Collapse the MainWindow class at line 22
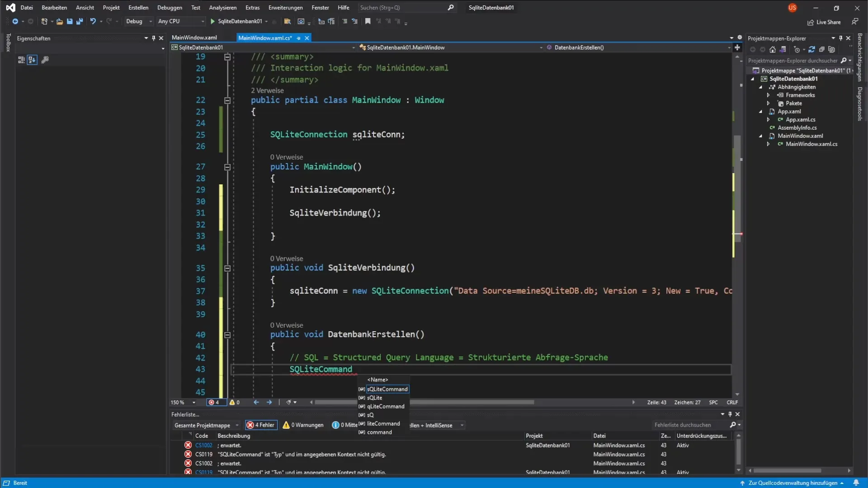Screen dimensions: 868x488 click(x=227, y=100)
